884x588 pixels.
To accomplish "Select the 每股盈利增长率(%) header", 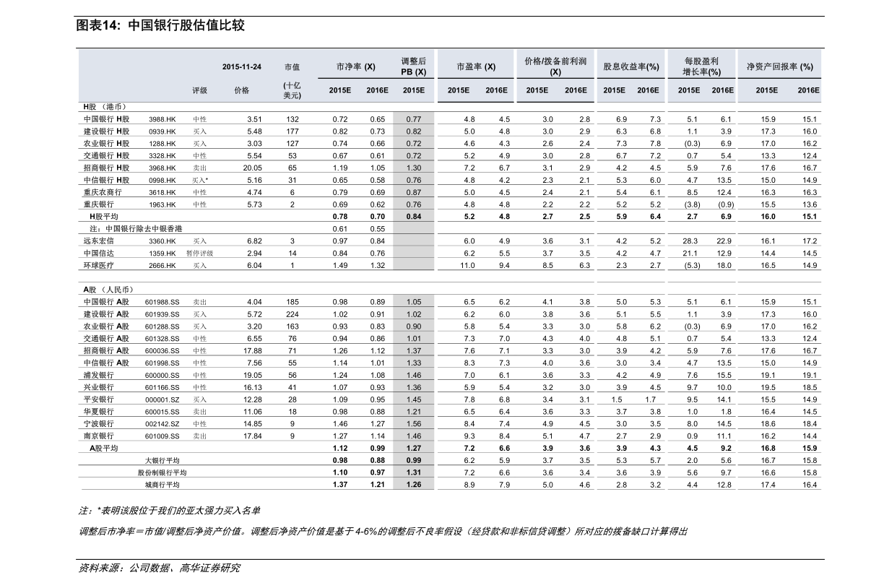I will 701,66.
